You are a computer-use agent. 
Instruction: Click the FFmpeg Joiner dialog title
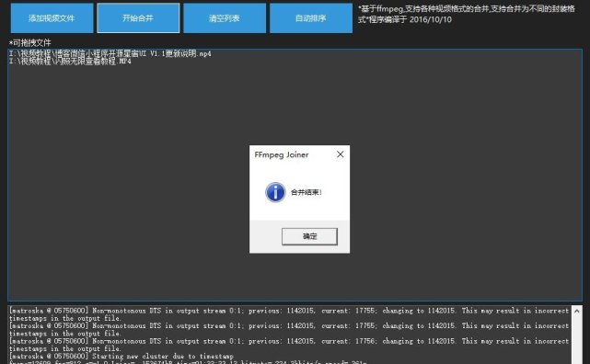(x=282, y=154)
